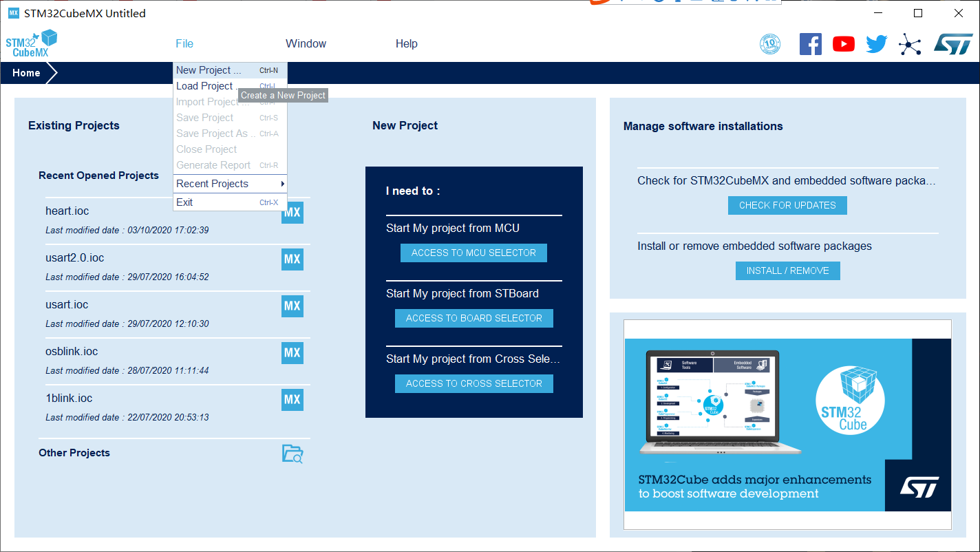
Task: Open the Facebook page icon
Action: pos(811,44)
